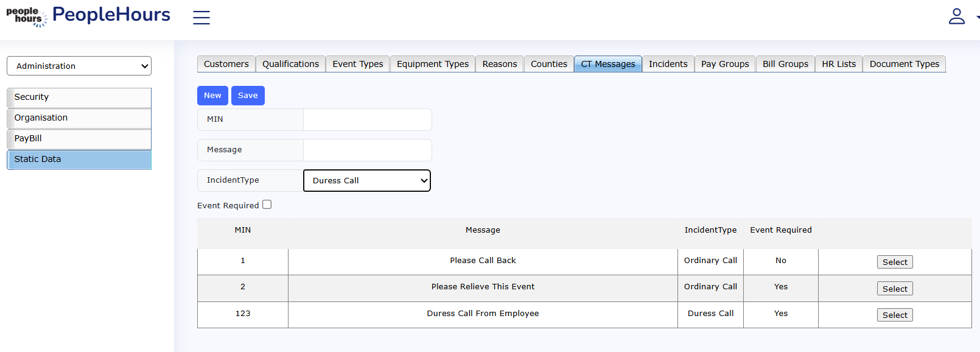The width and height of the screenshot is (980, 352).
Task: Open the Pay Groups tab
Action: (x=724, y=64)
